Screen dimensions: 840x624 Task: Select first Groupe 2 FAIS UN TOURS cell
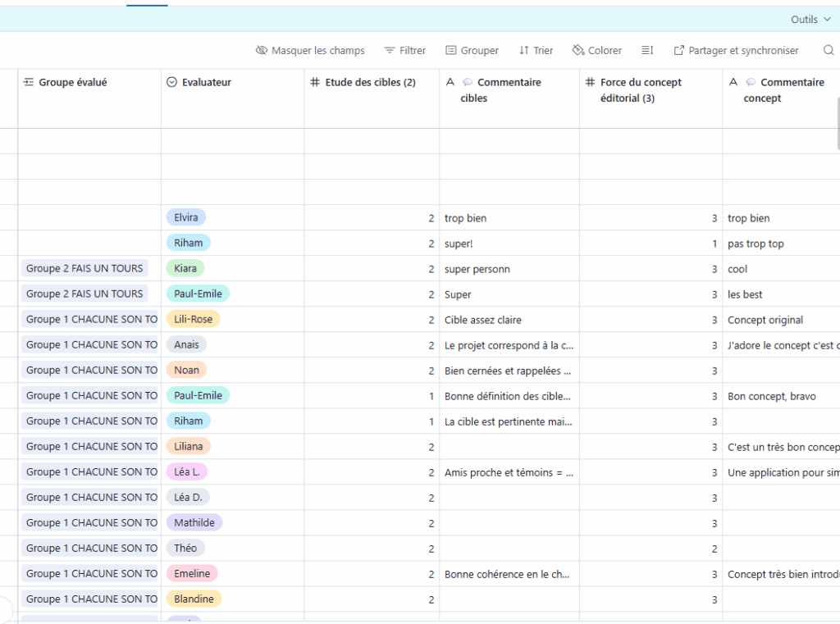coord(84,268)
